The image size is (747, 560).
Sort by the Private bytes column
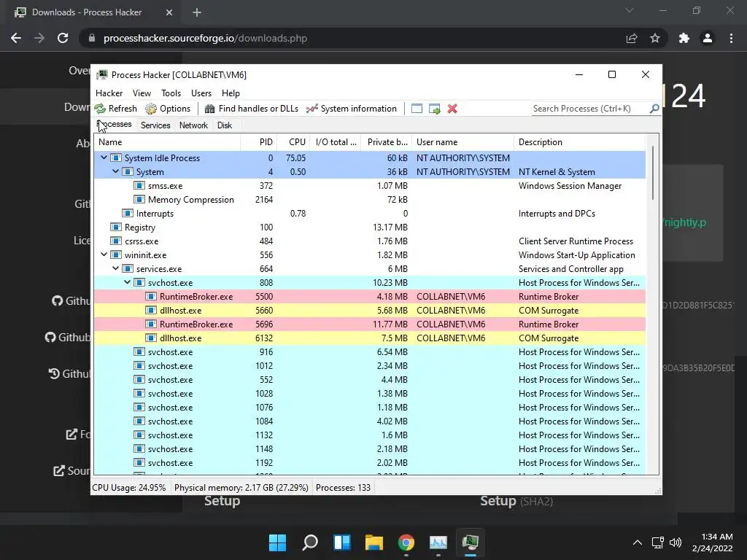[x=387, y=142]
